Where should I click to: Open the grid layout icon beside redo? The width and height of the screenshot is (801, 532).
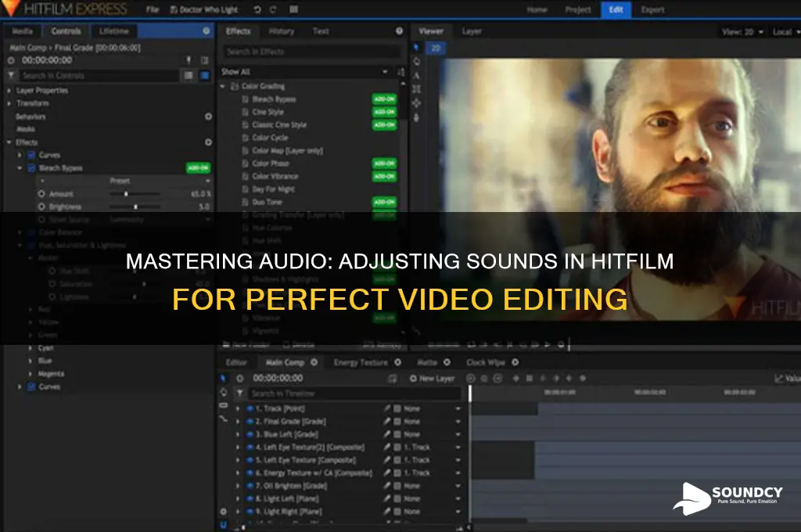[x=293, y=9]
